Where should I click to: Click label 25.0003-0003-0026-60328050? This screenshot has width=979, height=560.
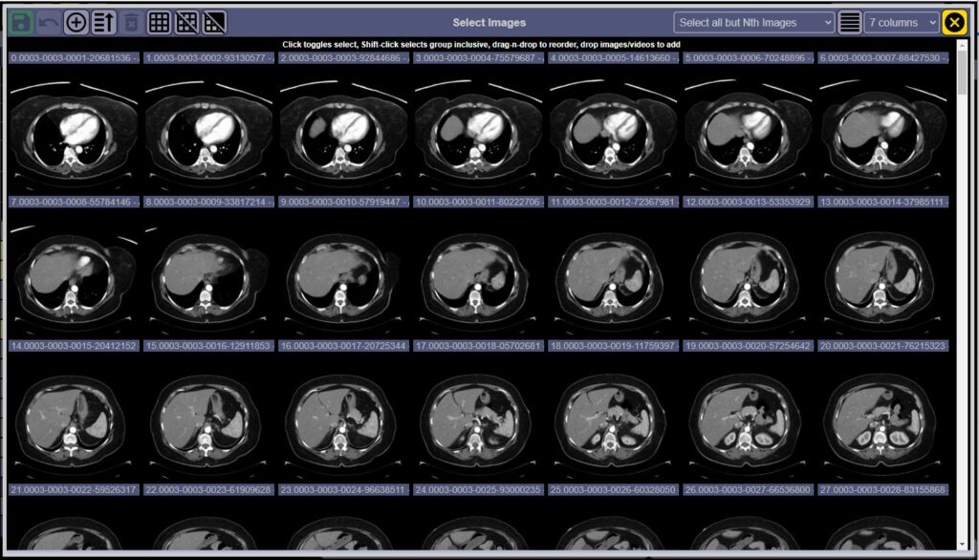pyautogui.click(x=613, y=490)
